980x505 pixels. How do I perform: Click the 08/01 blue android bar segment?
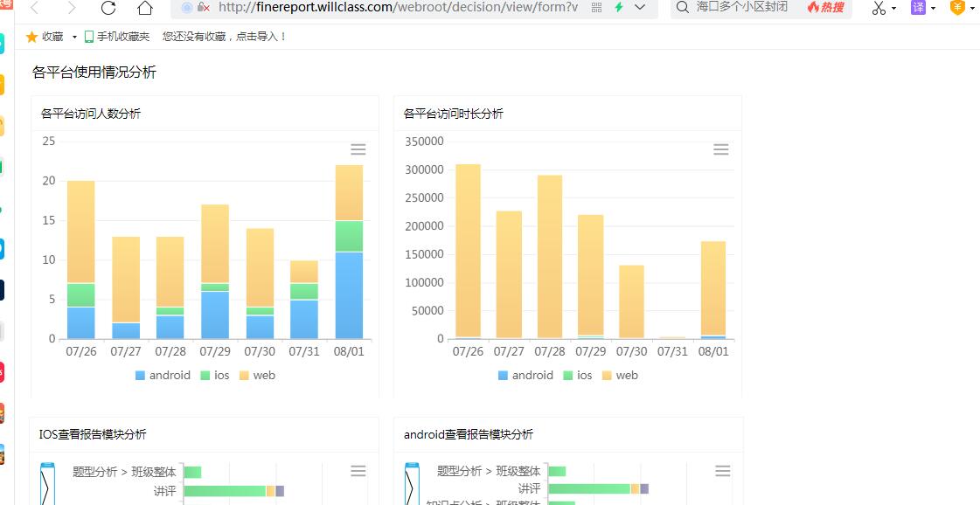[349, 295]
